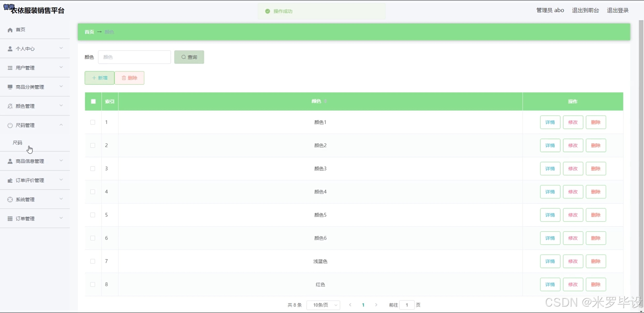Expand the 商品信息管理 menu chevron

[x=61, y=161]
